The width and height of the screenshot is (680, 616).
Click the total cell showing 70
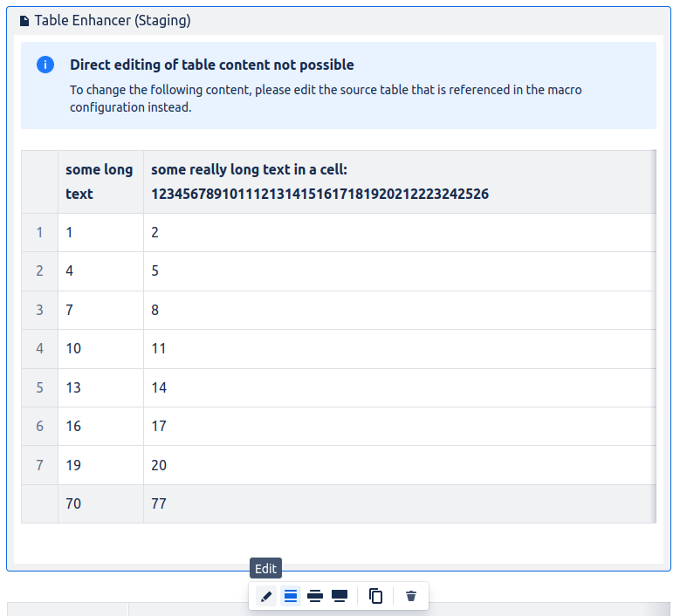(x=73, y=503)
